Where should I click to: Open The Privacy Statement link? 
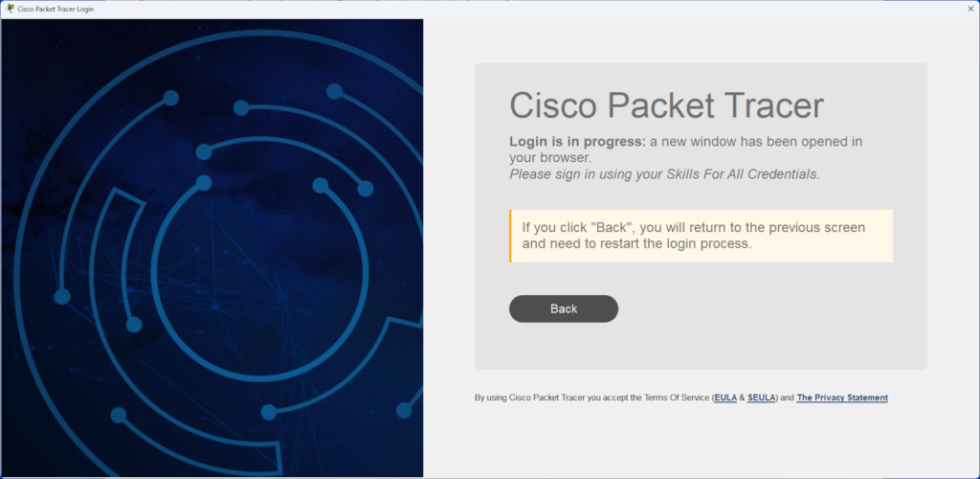click(x=842, y=398)
